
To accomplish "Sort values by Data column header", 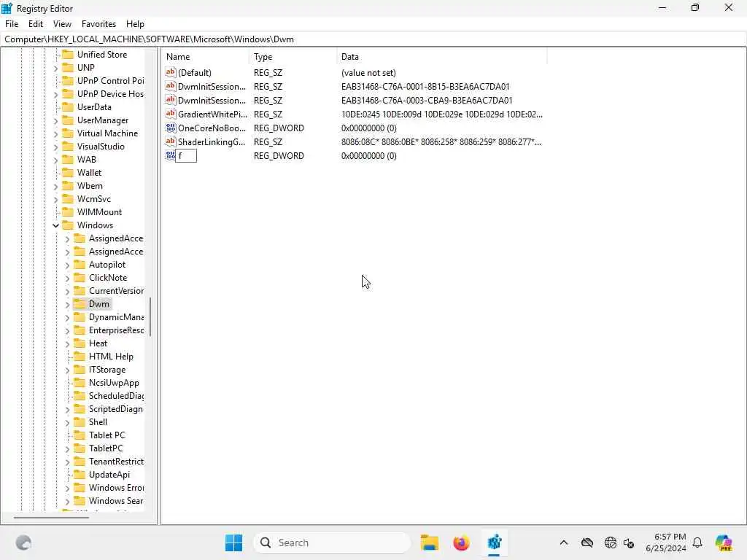I will point(441,57).
